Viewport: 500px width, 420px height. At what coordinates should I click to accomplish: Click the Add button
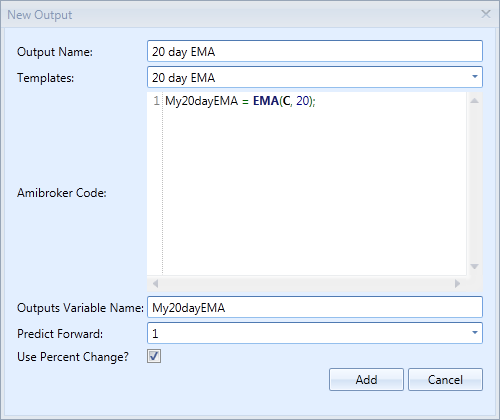(x=366, y=379)
